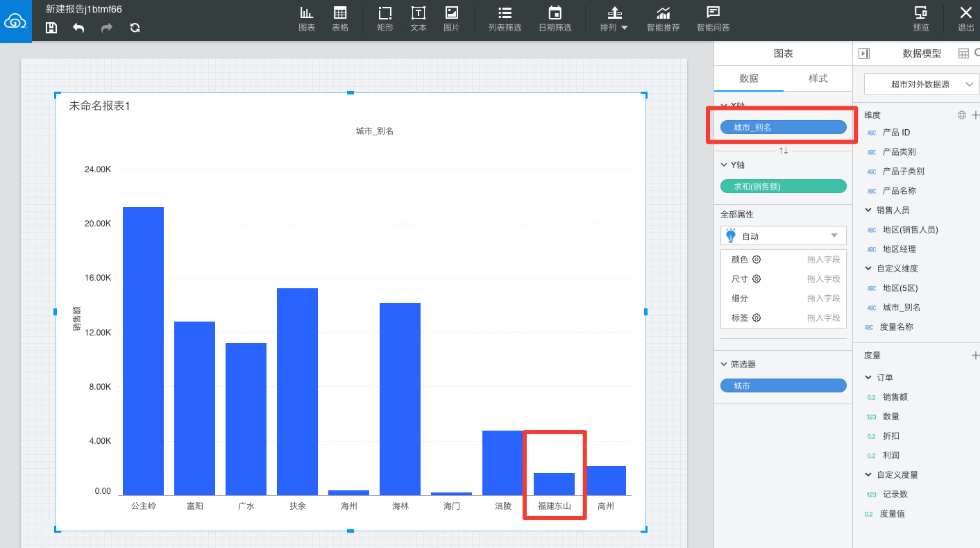Screen dimensions: 980x548
Task: Exit the report editor (退出)
Action: tap(965, 19)
